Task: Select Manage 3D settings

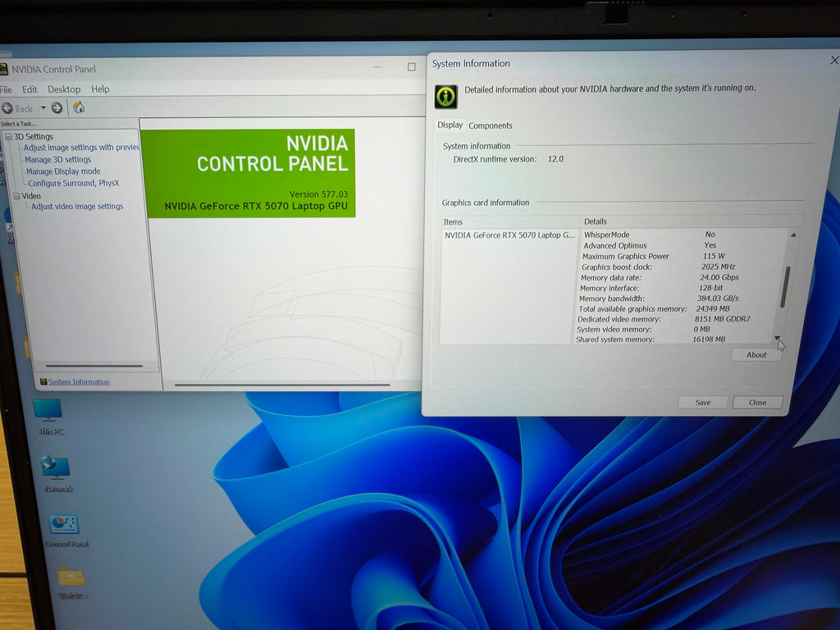Action: pos(58,160)
